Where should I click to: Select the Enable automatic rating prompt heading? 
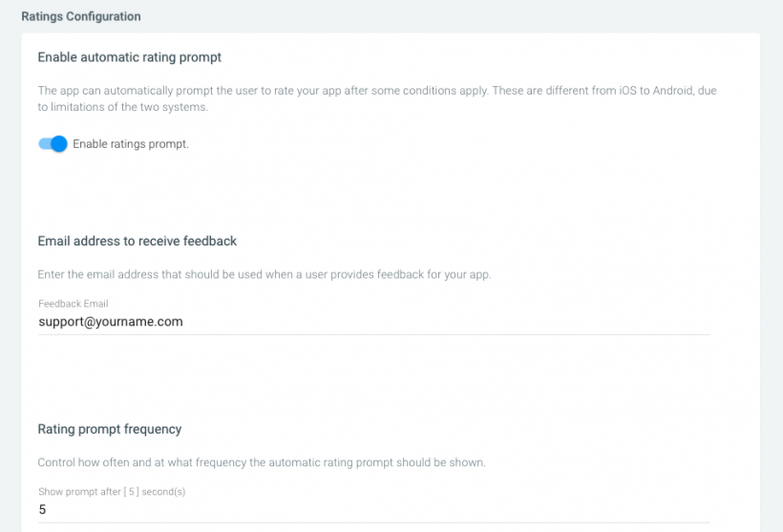130,57
